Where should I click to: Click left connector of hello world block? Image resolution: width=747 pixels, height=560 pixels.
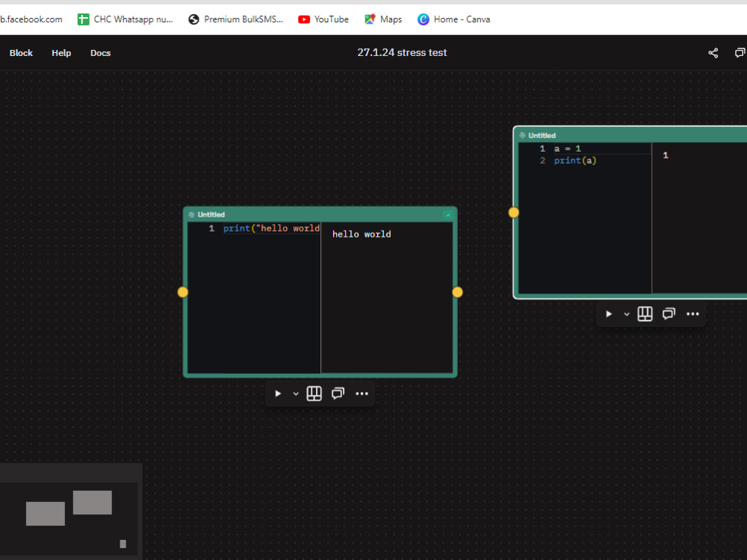coord(183,292)
